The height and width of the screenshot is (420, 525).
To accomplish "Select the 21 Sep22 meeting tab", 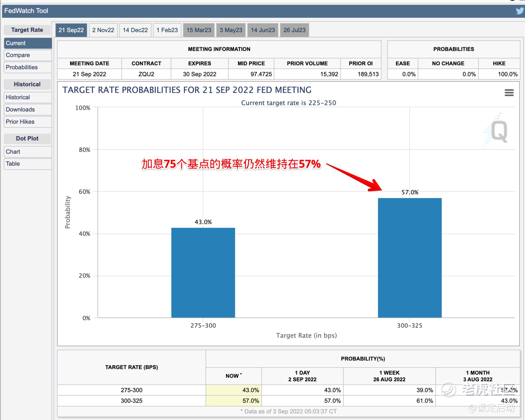I will pos(71,30).
